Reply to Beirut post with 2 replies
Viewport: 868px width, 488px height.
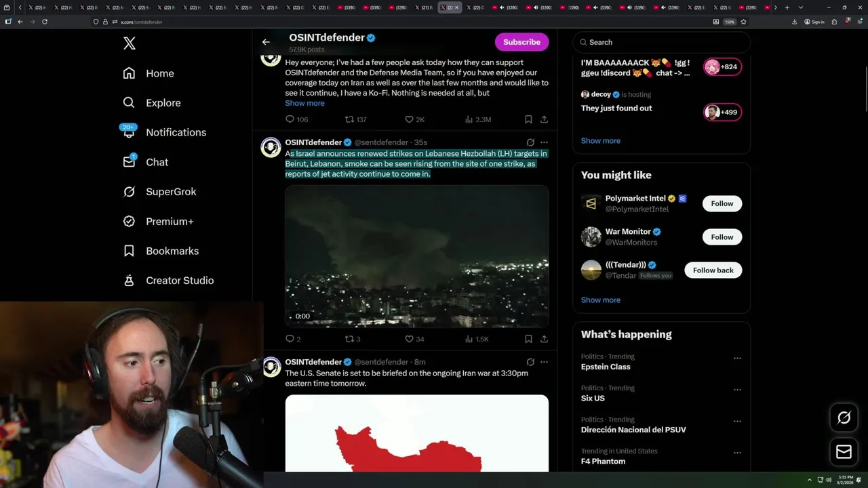pos(290,339)
